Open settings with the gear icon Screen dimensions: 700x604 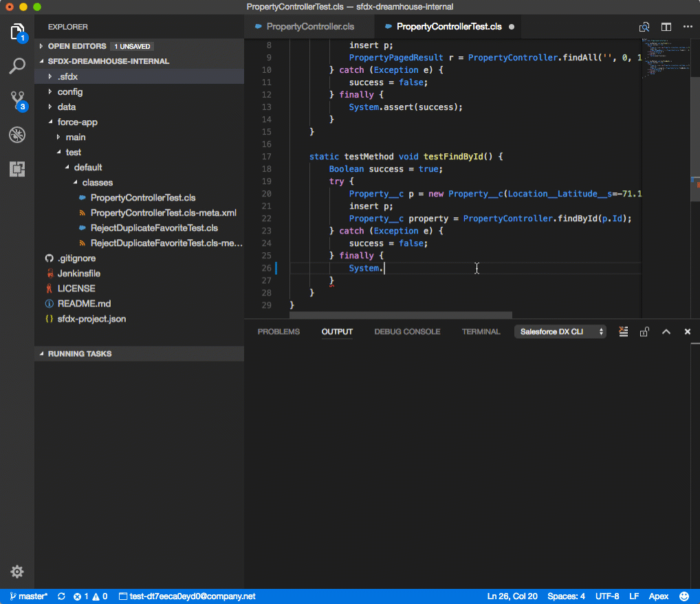(17, 571)
